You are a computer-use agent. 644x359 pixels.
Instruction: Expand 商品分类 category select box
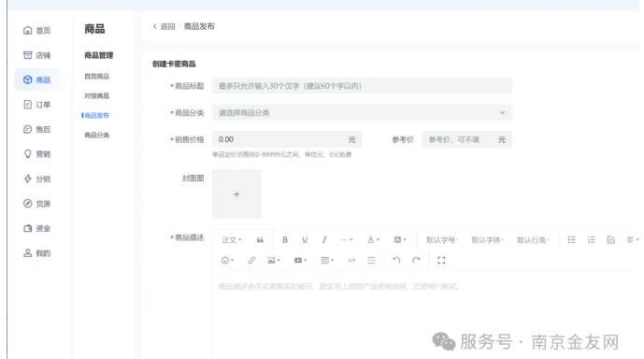tap(362, 112)
